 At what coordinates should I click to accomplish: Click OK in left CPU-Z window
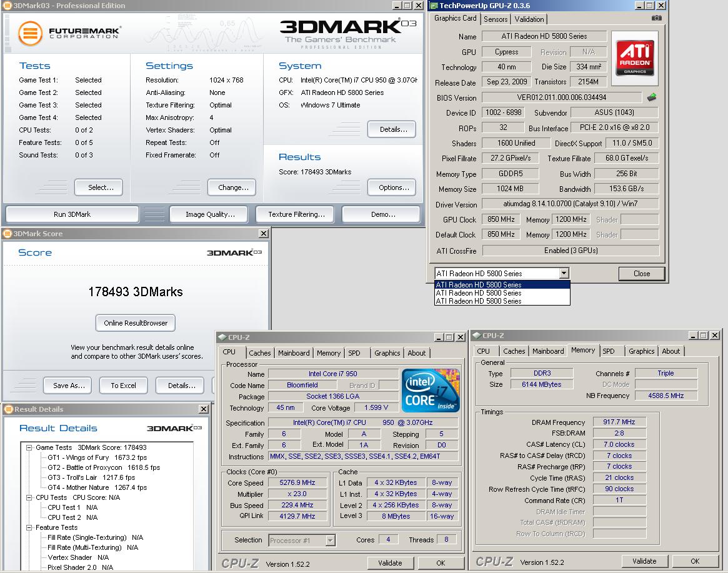point(441,563)
